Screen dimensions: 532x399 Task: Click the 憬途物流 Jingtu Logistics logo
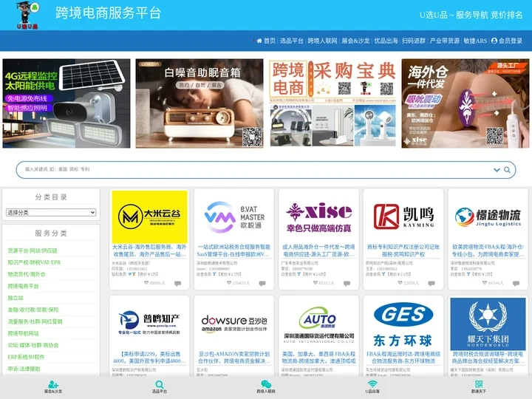(488, 216)
